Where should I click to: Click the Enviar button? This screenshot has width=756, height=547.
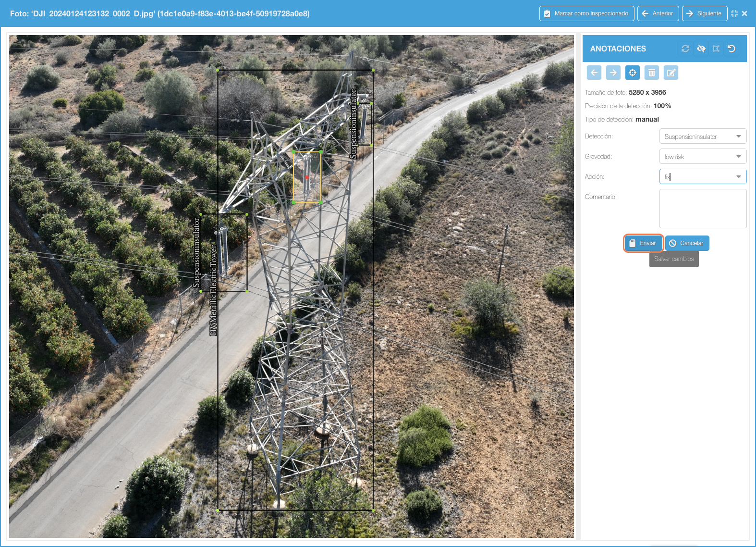click(644, 243)
